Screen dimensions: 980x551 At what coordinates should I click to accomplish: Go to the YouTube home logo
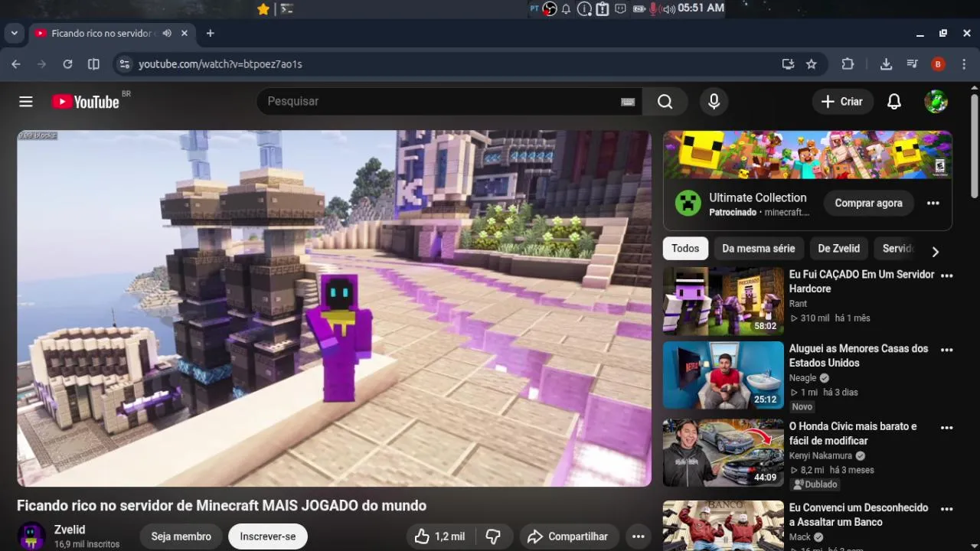pyautogui.click(x=85, y=102)
